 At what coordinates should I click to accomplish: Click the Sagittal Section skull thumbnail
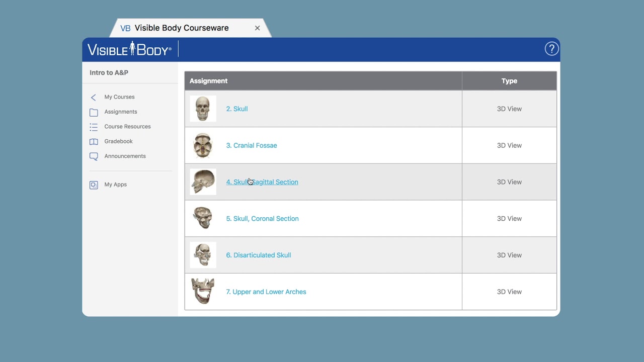tap(203, 182)
